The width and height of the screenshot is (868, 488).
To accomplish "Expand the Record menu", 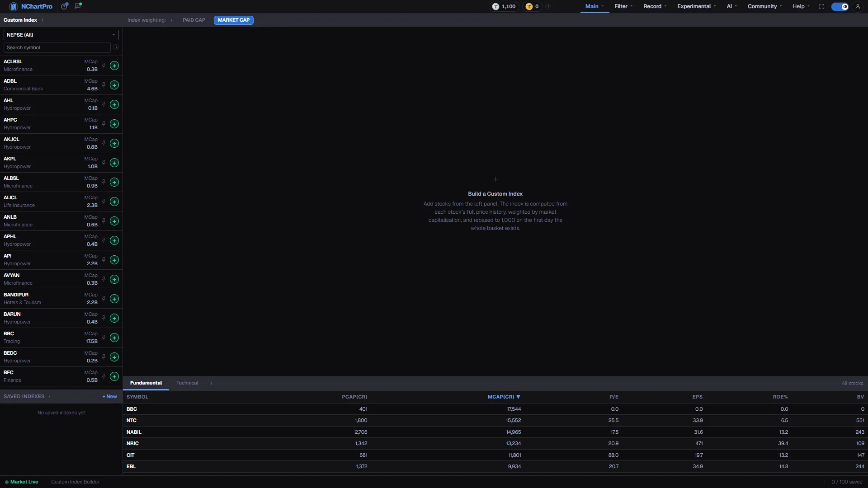I will point(655,6).
